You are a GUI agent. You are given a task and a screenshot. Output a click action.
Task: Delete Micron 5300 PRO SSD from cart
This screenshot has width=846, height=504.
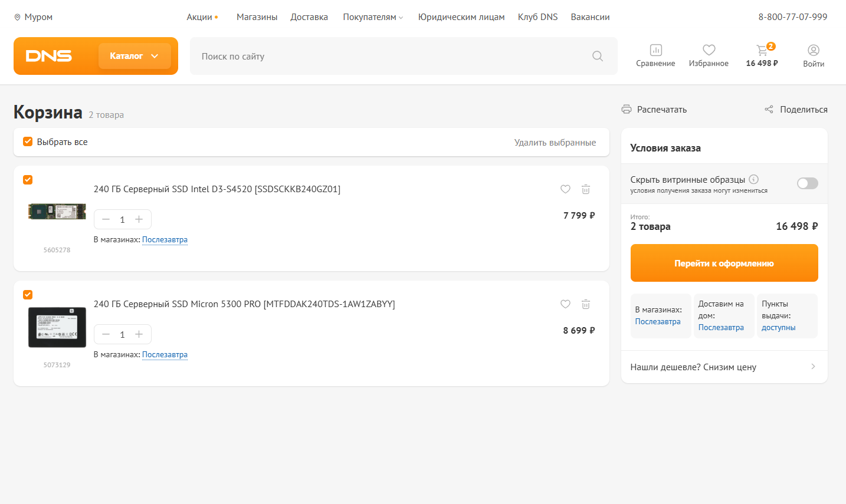[586, 304]
